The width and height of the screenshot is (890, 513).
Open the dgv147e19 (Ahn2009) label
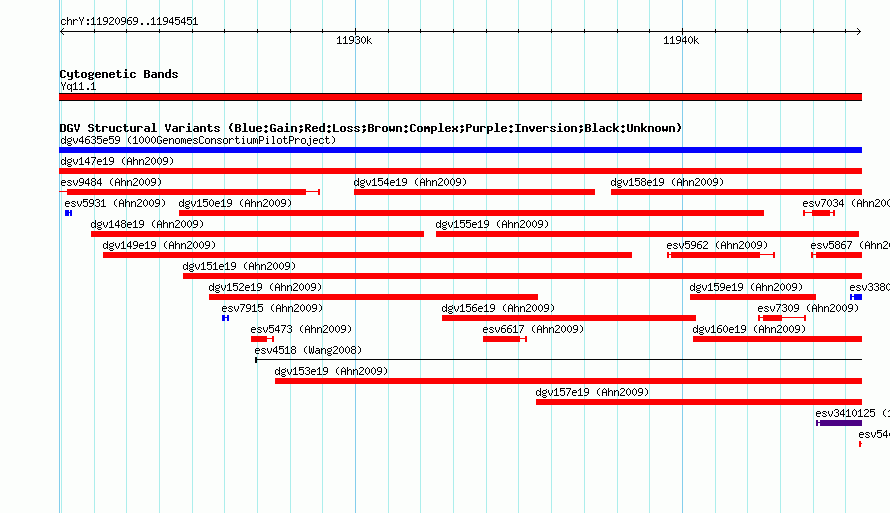click(x=117, y=161)
